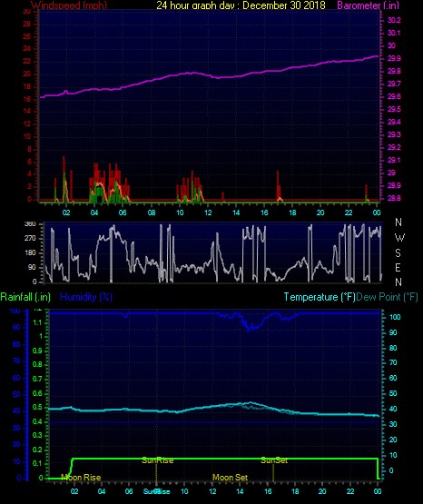Click the N direction label at top

click(x=398, y=222)
